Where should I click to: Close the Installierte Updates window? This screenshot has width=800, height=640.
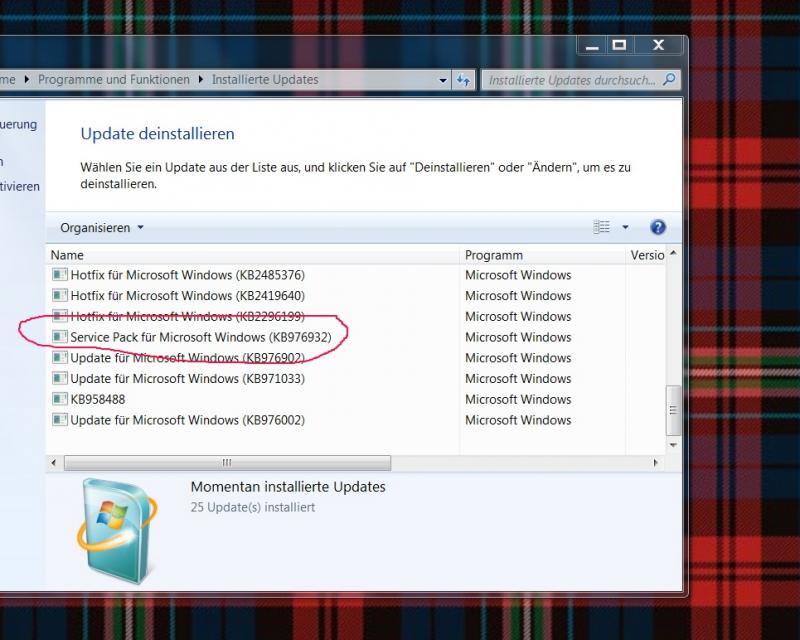click(658, 46)
